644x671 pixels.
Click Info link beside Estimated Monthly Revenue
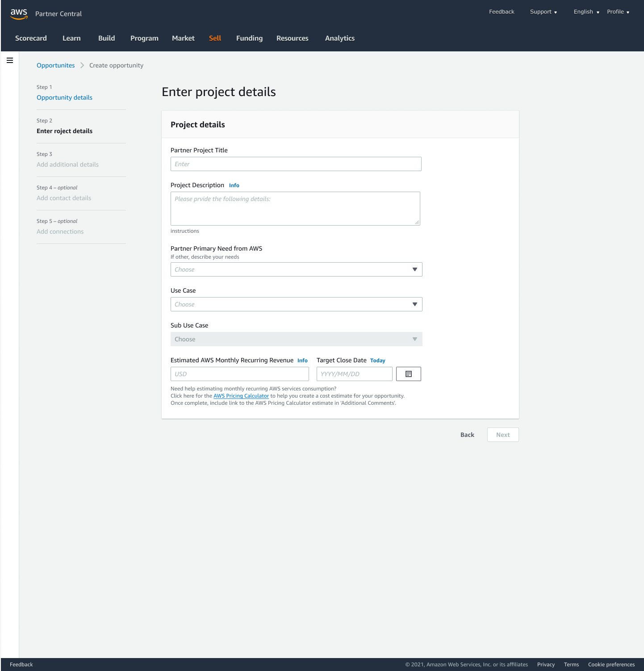302,361
